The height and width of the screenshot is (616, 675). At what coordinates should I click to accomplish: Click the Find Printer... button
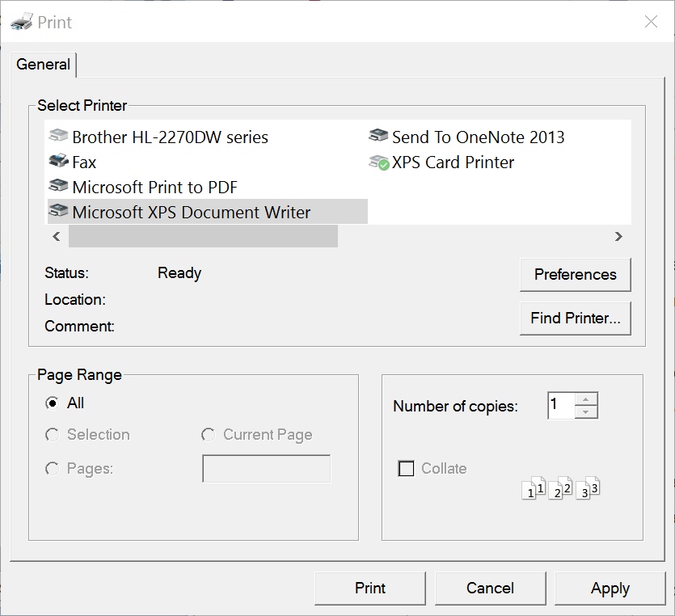click(575, 319)
